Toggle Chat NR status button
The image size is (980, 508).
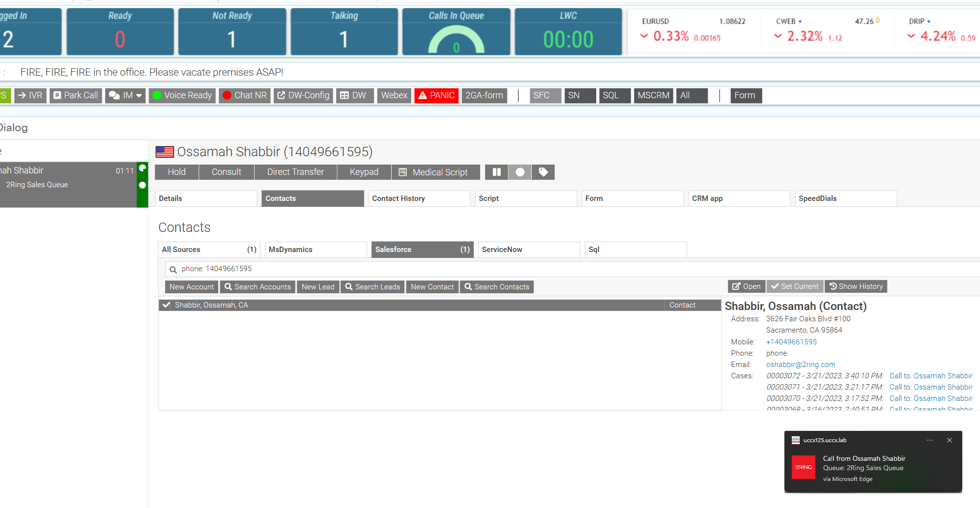click(245, 95)
